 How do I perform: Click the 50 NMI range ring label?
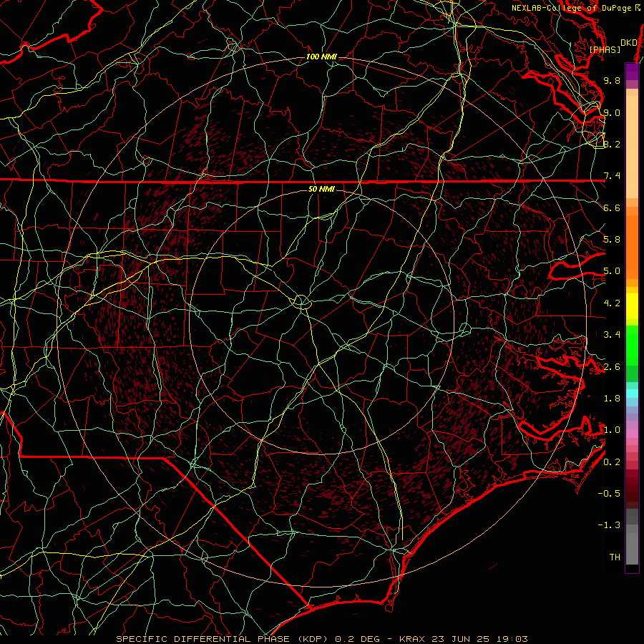tap(321, 189)
